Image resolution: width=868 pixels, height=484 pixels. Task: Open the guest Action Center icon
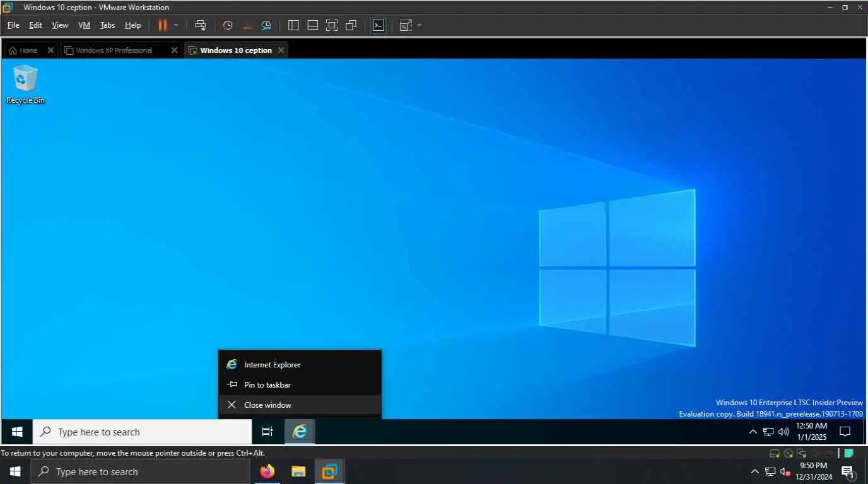(x=845, y=432)
